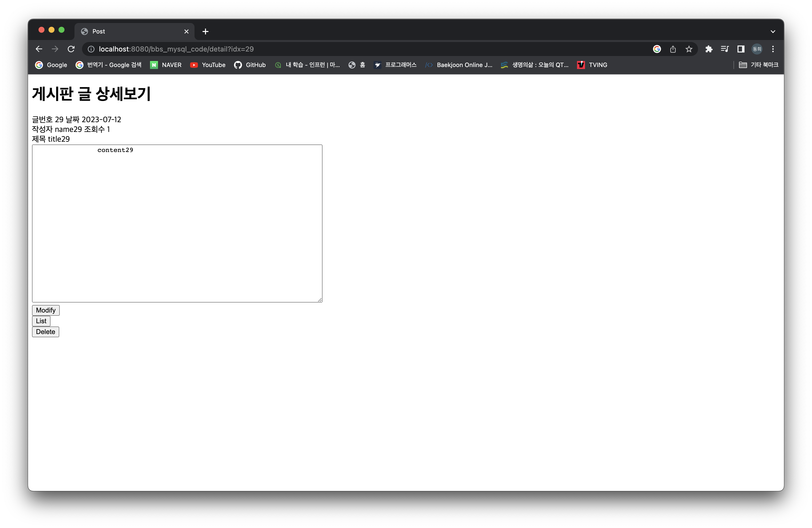
Task: Click the content29 text area
Action: coord(177,222)
